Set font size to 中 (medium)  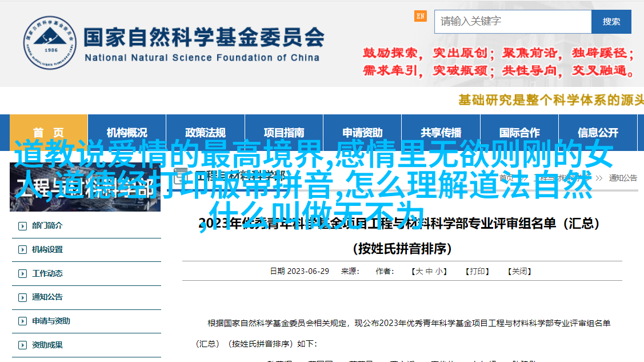click(429, 272)
